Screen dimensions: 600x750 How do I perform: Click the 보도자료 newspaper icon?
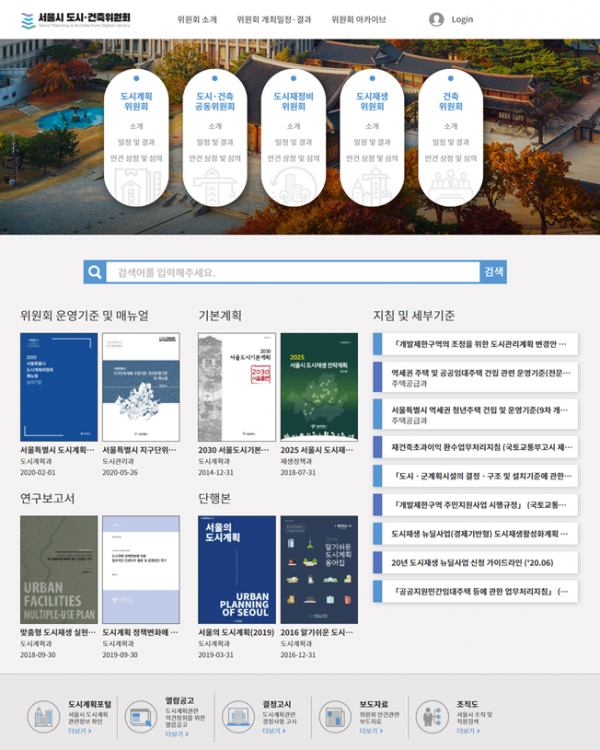[333, 716]
